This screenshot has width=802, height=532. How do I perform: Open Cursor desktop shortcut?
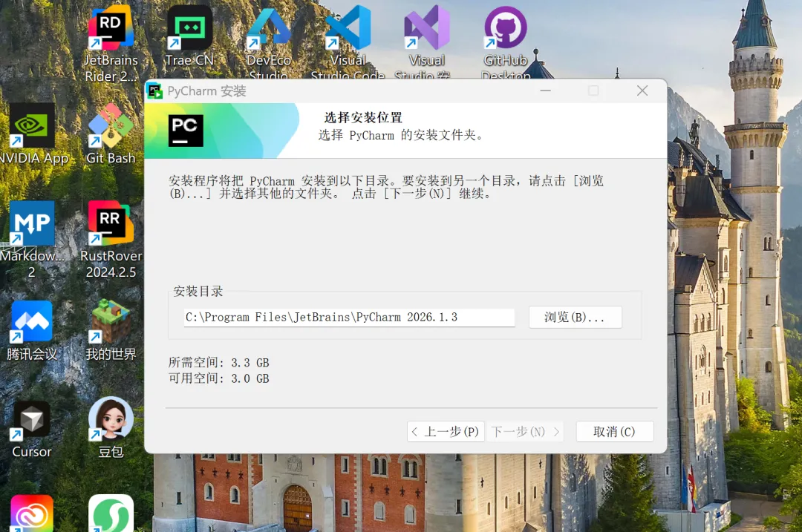coord(32,428)
